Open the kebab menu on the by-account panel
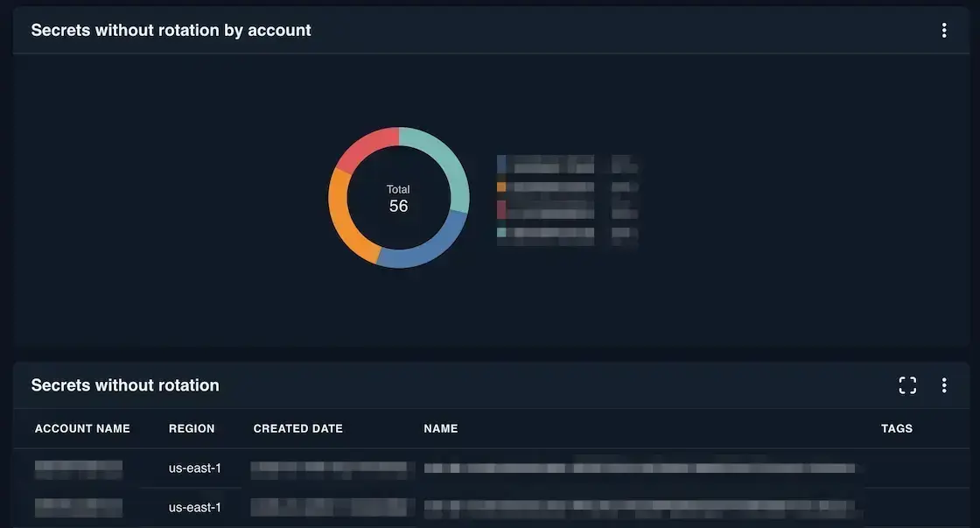This screenshot has width=980, height=528. pyautogui.click(x=943, y=28)
